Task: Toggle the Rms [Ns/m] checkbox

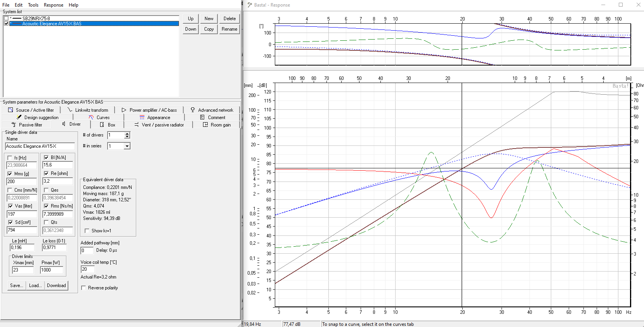Action: pos(46,206)
